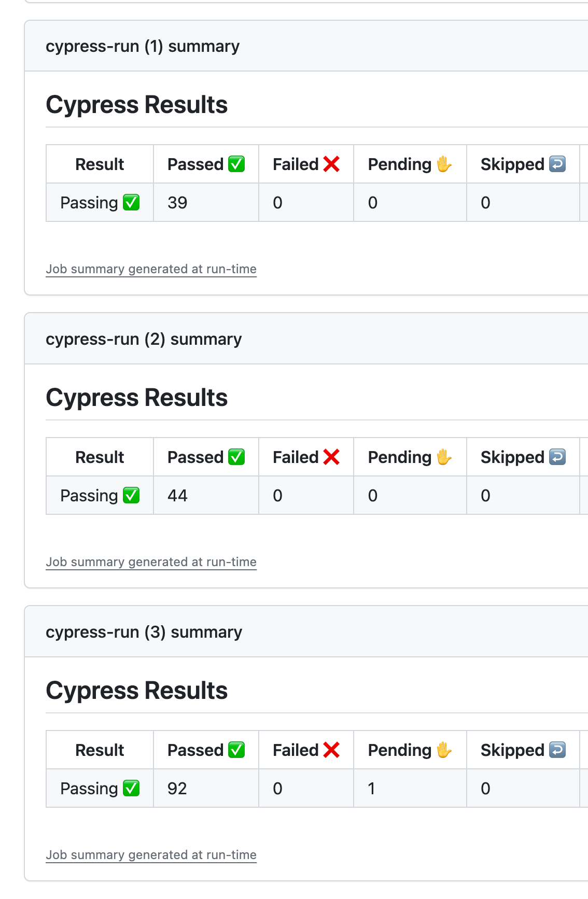This screenshot has height=899, width=588.
Task: Click the green check beside Passing in cypress-run (3)
Action: point(131,789)
